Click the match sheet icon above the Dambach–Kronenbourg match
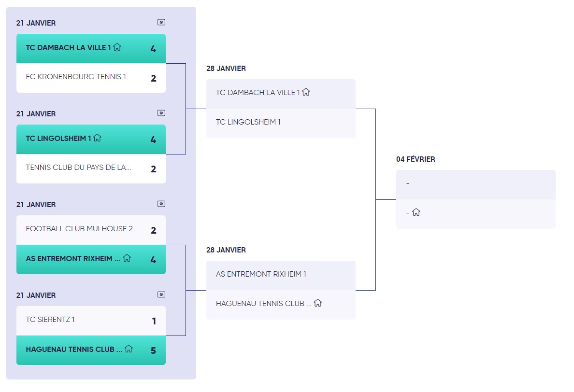 click(161, 22)
